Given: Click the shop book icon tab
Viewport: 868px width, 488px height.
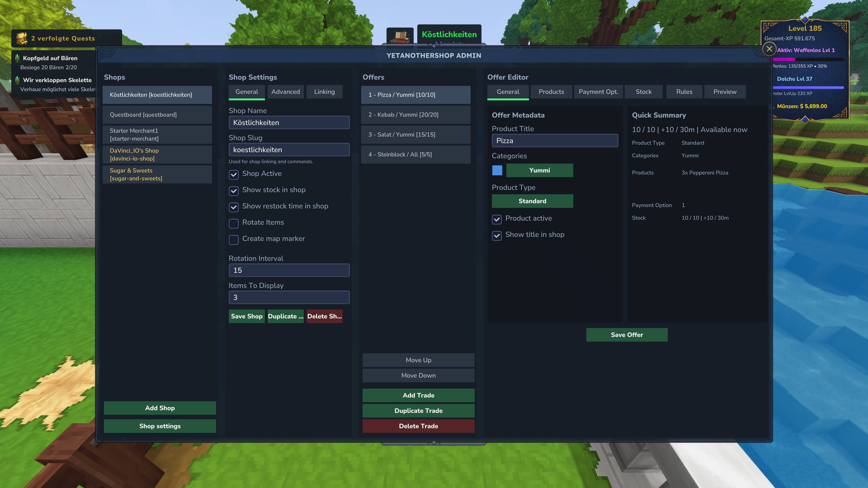Looking at the screenshot, I should click(x=400, y=36).
